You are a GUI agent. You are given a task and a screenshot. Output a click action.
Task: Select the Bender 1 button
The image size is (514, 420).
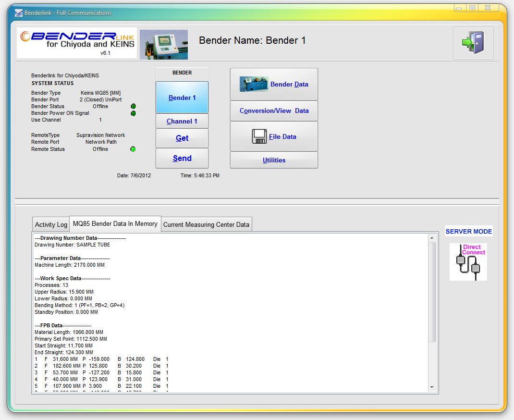click(182, 98)
